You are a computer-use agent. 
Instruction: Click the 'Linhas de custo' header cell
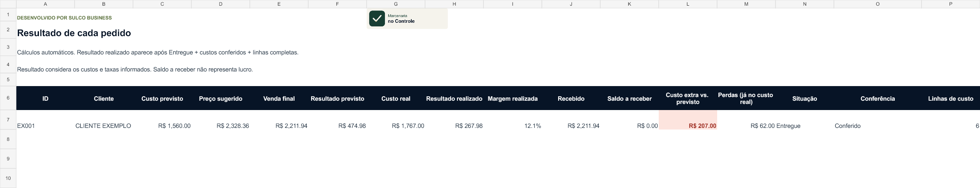951,98
